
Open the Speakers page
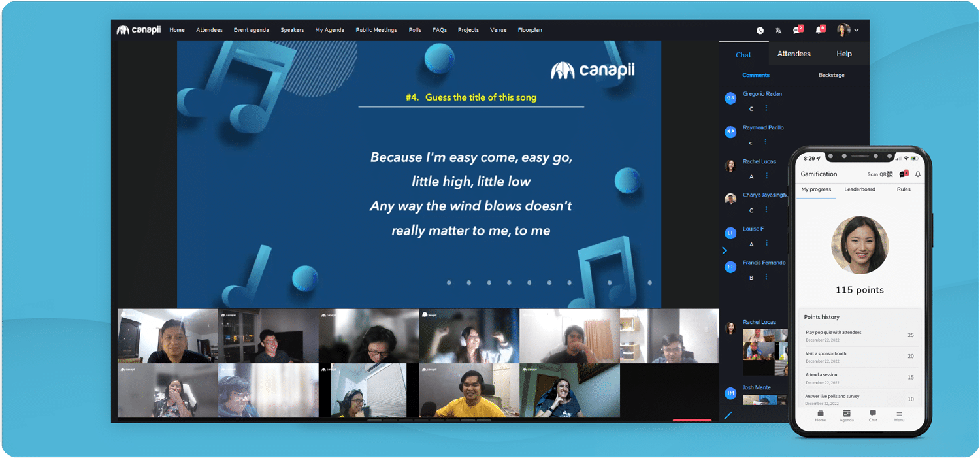pyautogui.click(x=292, y=30)
